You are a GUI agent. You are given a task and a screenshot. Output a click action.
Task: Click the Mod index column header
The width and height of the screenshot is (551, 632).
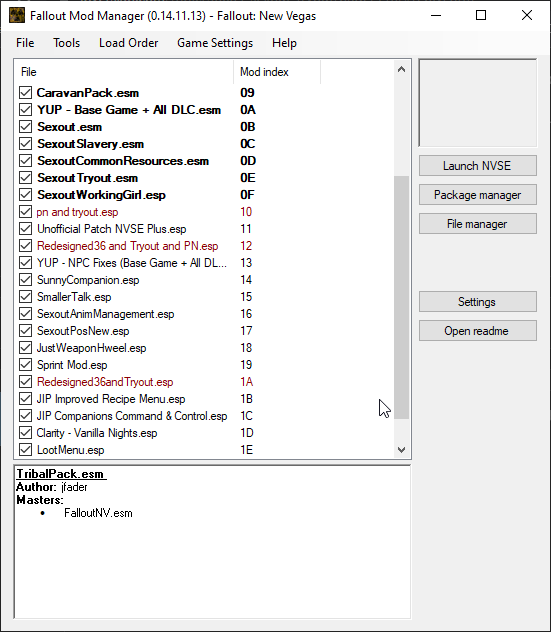coord(277,72)
